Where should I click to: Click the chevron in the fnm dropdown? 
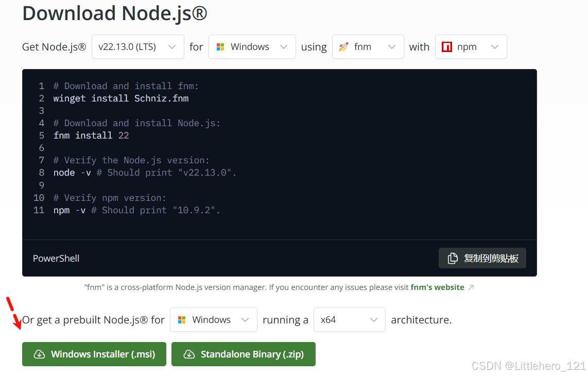click(x=392, y=47)
